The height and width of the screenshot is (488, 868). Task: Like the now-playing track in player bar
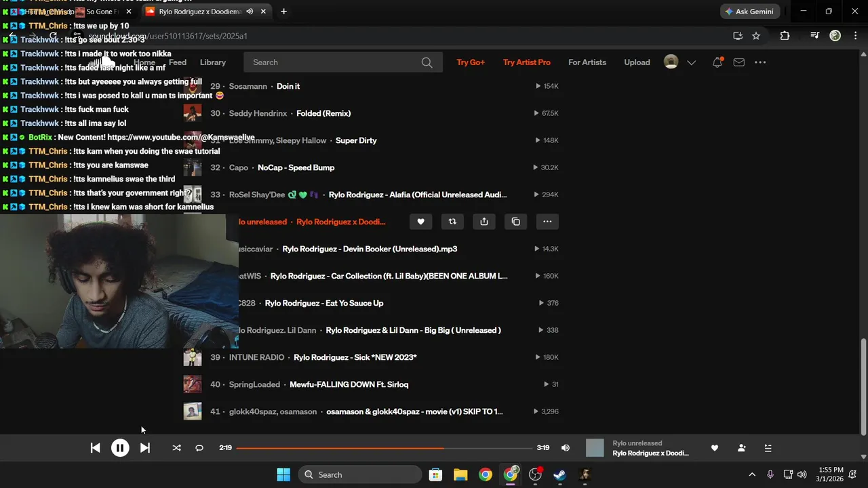pyautogui.click(x=714, y=448)
